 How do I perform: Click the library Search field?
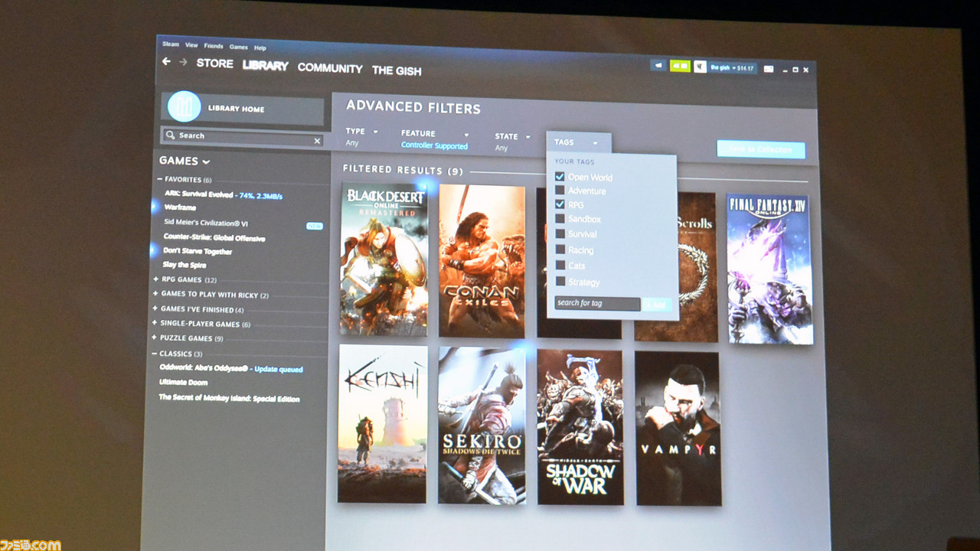tap(242, 138)
